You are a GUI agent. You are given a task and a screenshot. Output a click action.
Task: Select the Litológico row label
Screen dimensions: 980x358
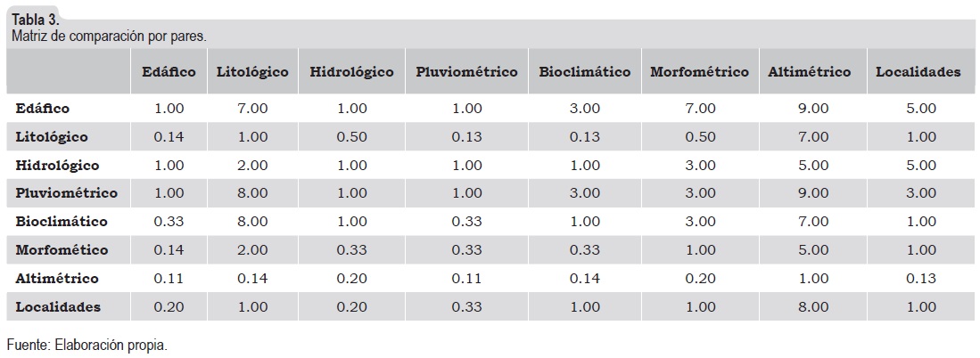[x=51, y=136]
